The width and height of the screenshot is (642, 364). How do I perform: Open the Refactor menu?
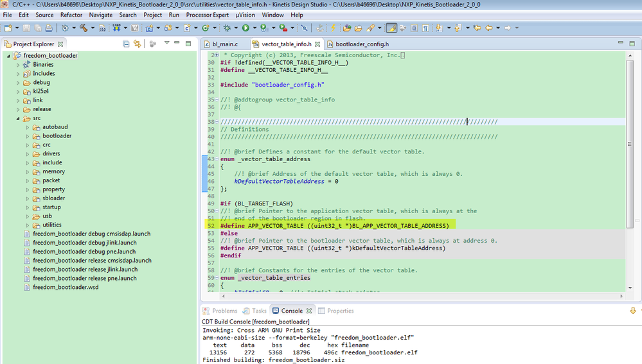coord(71,15)
